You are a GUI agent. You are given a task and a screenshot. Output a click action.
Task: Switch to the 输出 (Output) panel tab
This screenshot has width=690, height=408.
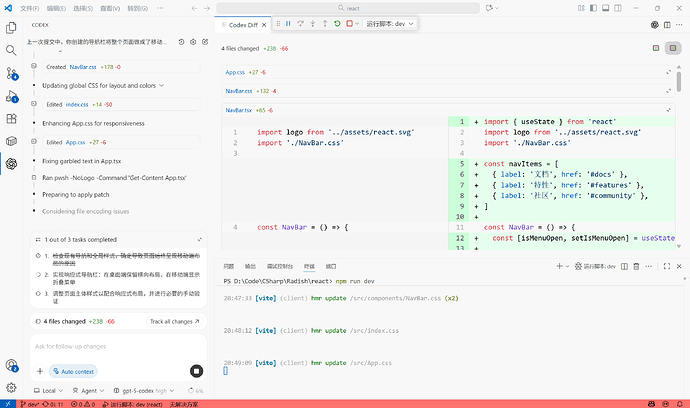pos(248,266)
